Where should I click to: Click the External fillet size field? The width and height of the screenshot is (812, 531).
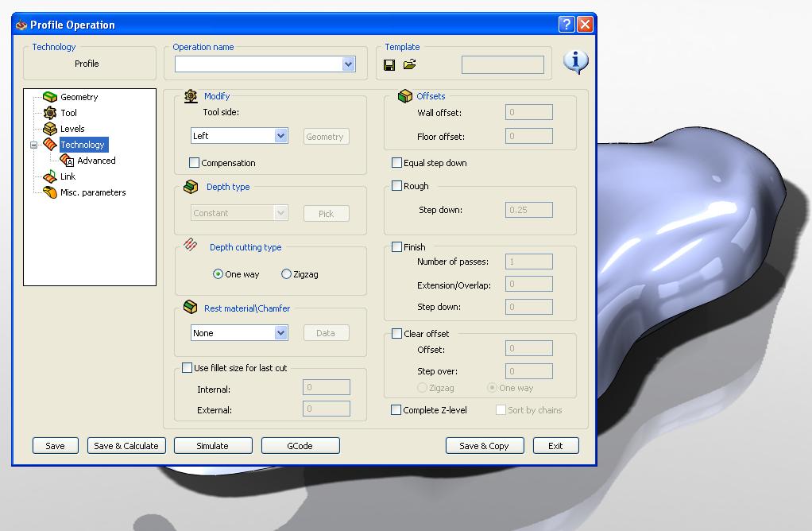[327, 409]
